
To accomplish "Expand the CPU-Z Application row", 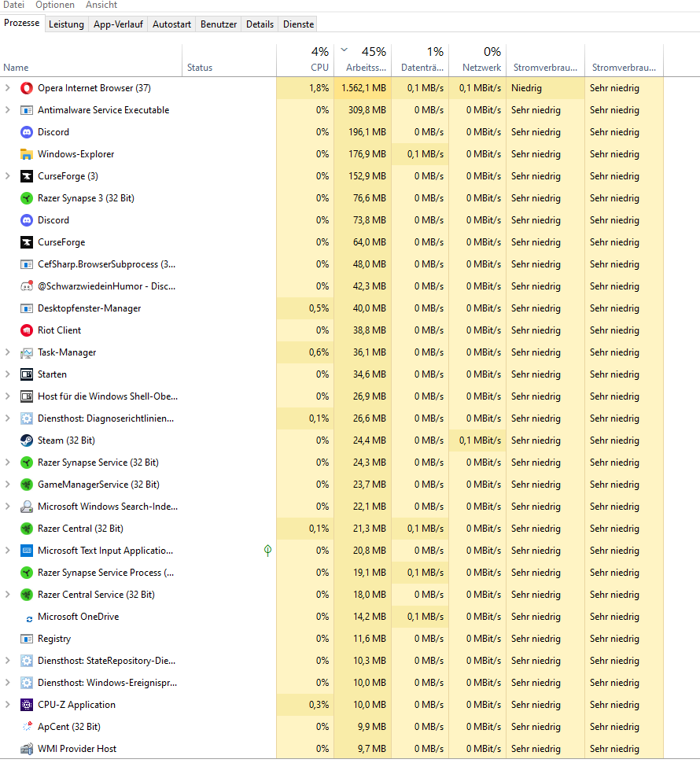I will [7, 705].
